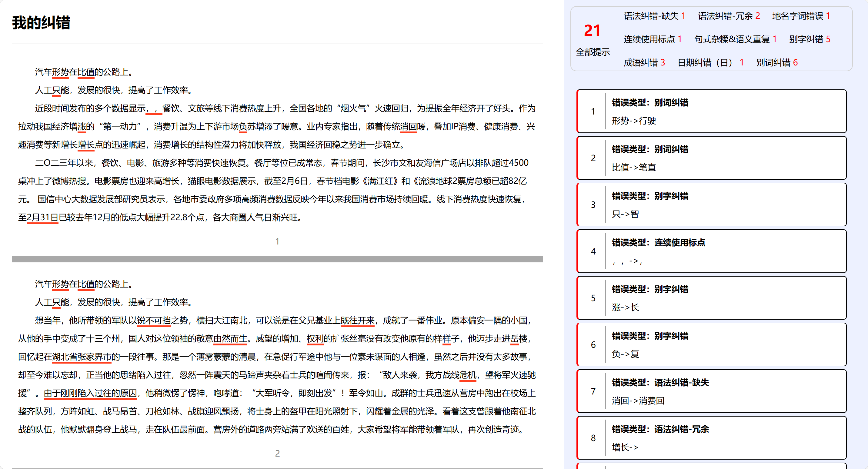Click underlined 湖北省张家界市 in page two
This screenshot has height=469, width=868.
tap(82, 357)
